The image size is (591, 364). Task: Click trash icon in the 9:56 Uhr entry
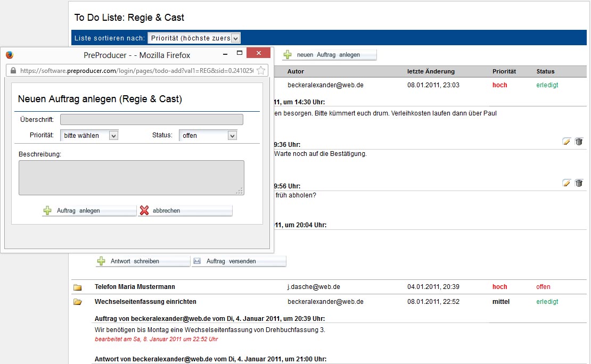[579, 183]
